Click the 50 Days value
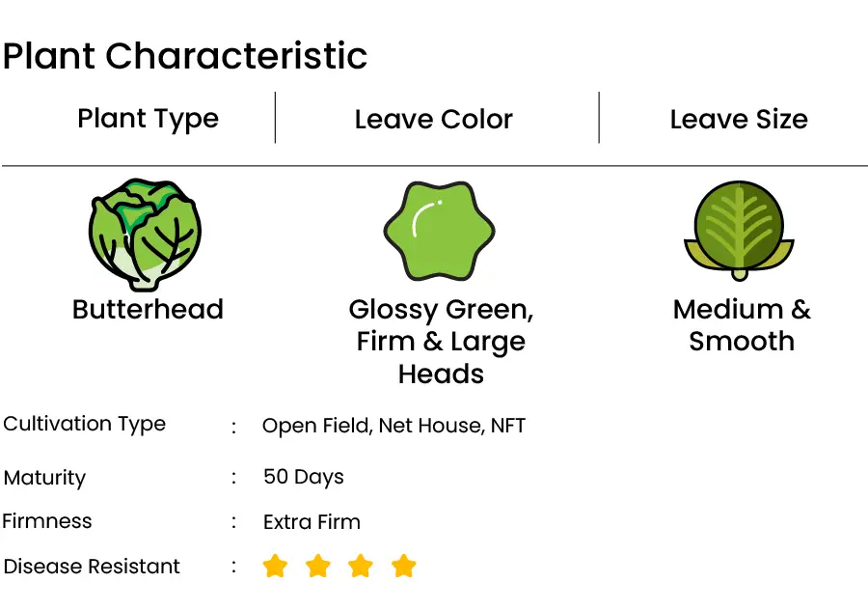The height and width of the screenshot is (610, 868). point(303,477)
